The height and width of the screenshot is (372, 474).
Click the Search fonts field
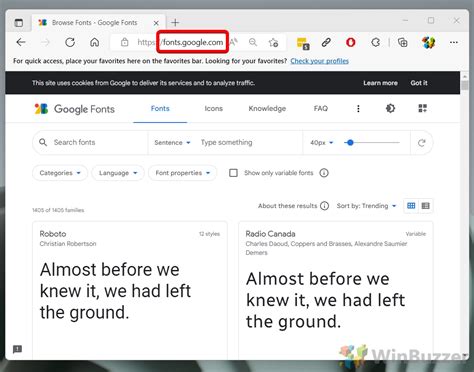pos(90,143)
